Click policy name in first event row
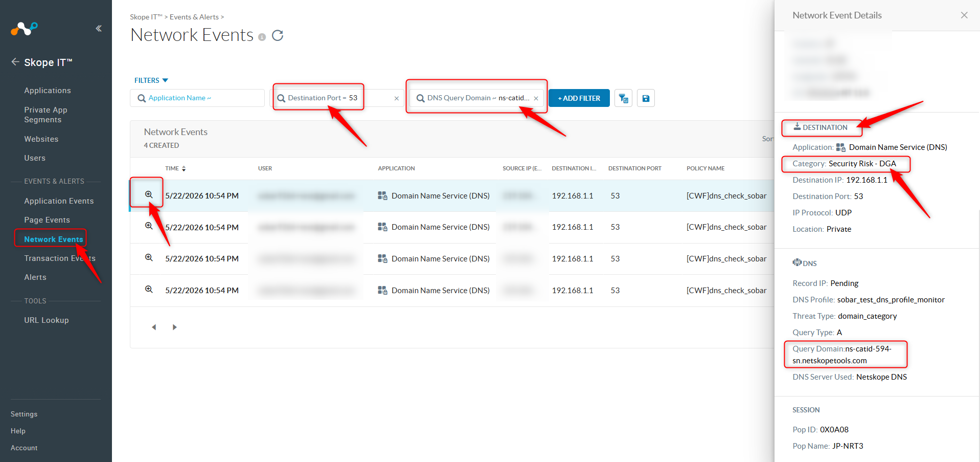Image resolution: width=980 pixels, height=462 pixels. pos(726,195)
